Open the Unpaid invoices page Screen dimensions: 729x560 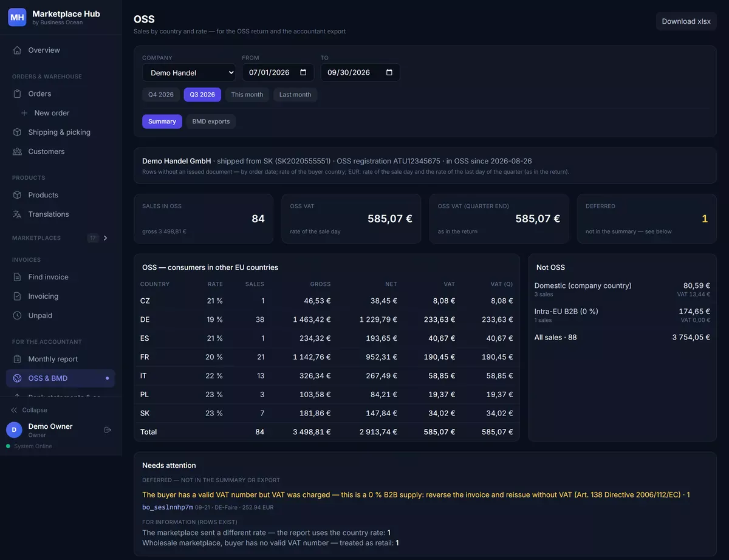click(x=60, y=316)
